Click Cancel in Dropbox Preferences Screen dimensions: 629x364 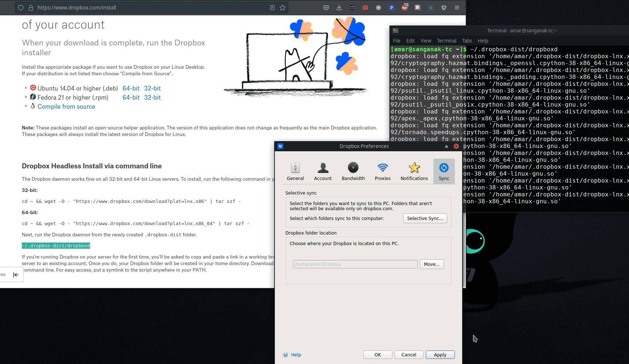pyautogui.click(x=409, y=355)
